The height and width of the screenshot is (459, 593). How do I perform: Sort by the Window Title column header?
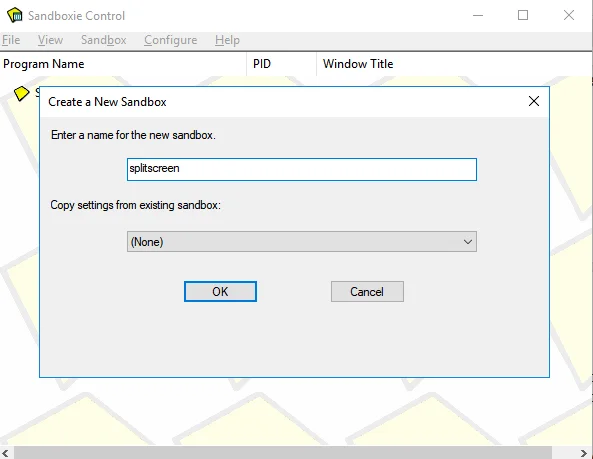click(454, 64)
